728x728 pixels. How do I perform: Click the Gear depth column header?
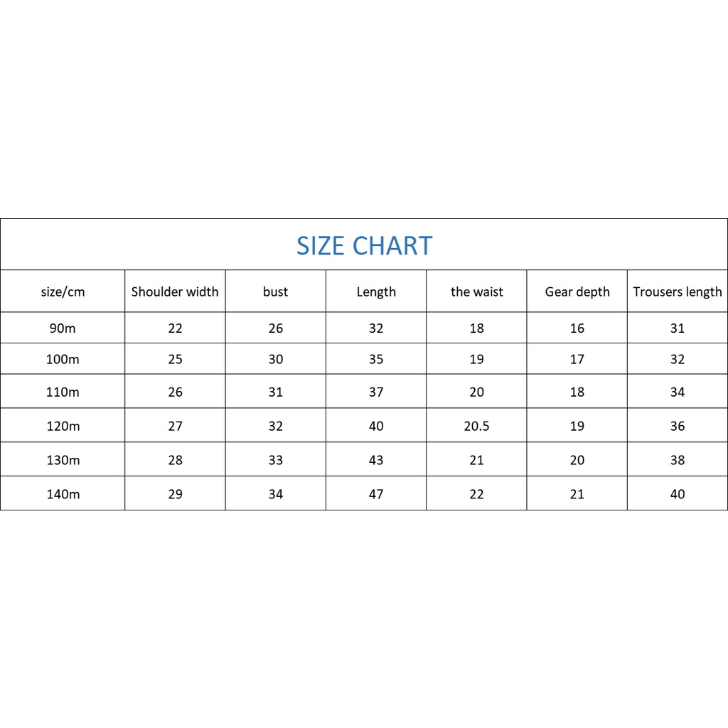point(577,291)
